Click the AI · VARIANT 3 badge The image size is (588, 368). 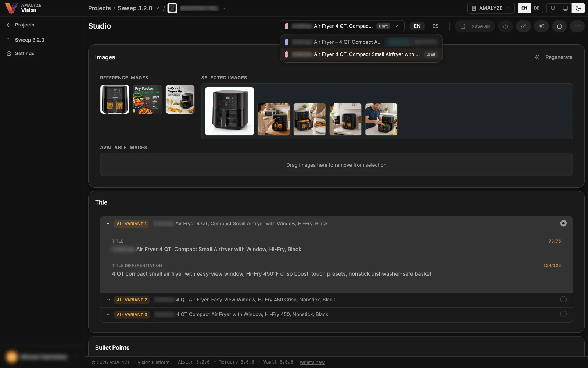[132, 315]
